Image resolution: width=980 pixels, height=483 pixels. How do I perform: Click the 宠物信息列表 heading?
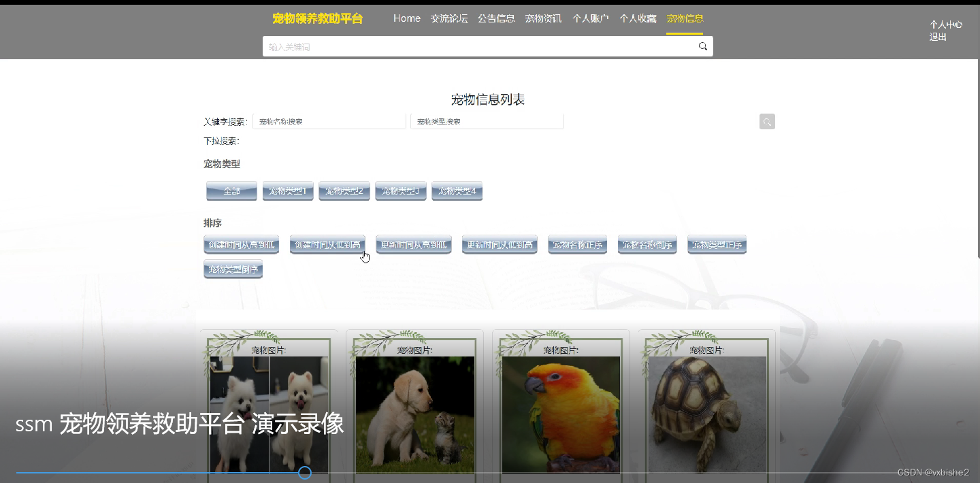488,100
